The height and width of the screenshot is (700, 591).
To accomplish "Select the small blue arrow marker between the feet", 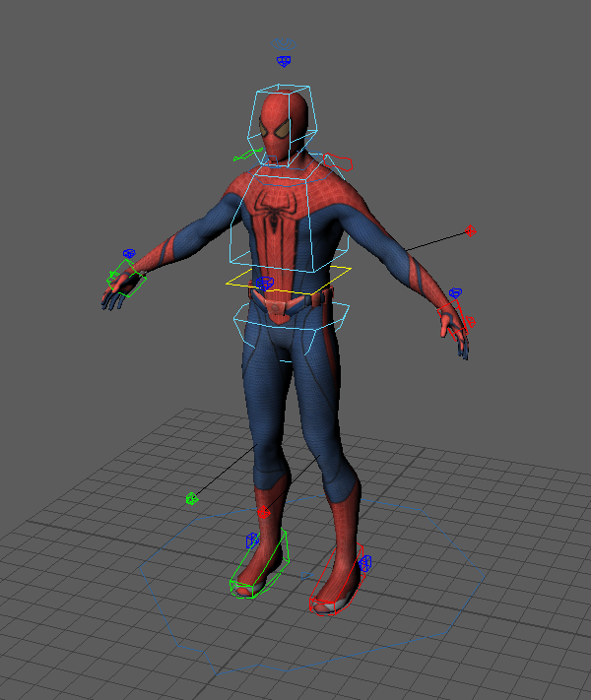I will point(305,575).
